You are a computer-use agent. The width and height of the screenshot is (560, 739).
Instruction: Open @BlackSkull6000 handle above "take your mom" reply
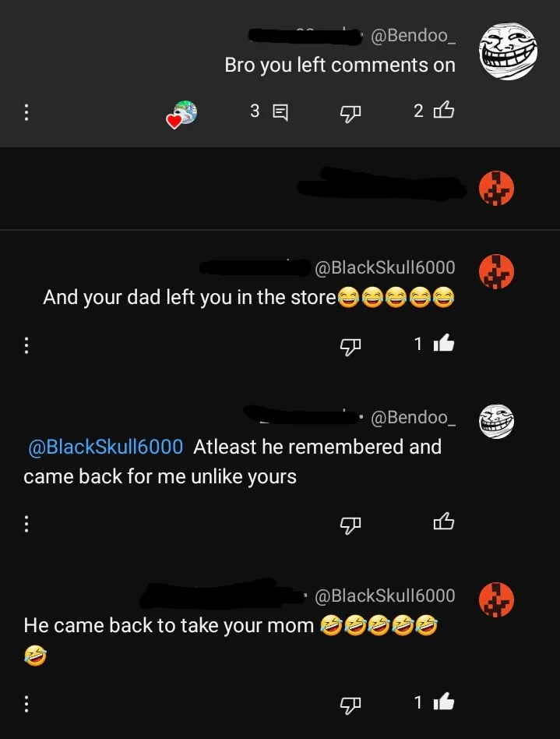[x=385, y=596]
